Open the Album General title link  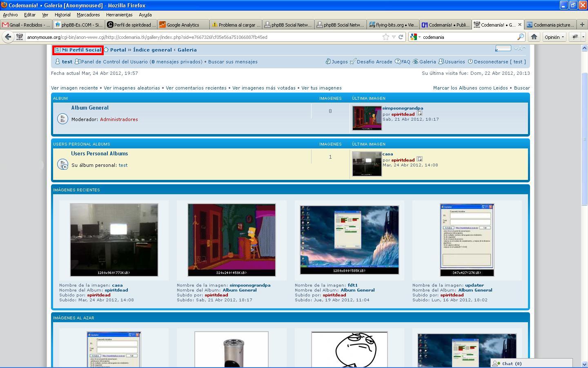[90, 108]
